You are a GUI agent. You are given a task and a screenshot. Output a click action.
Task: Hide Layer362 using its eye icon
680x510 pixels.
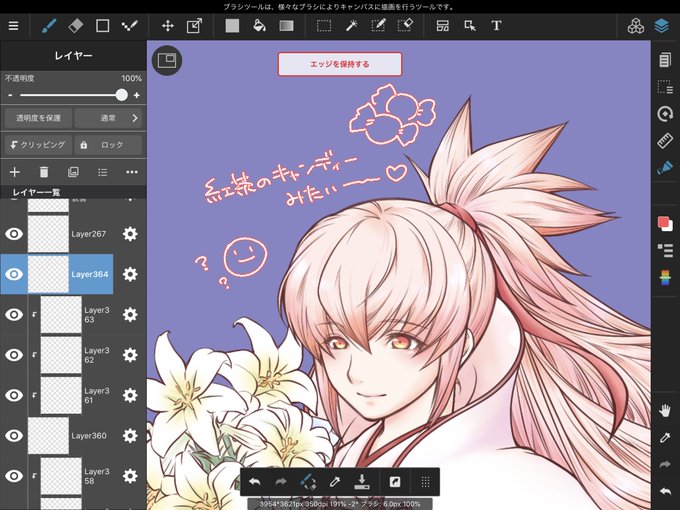pos(14,355)
